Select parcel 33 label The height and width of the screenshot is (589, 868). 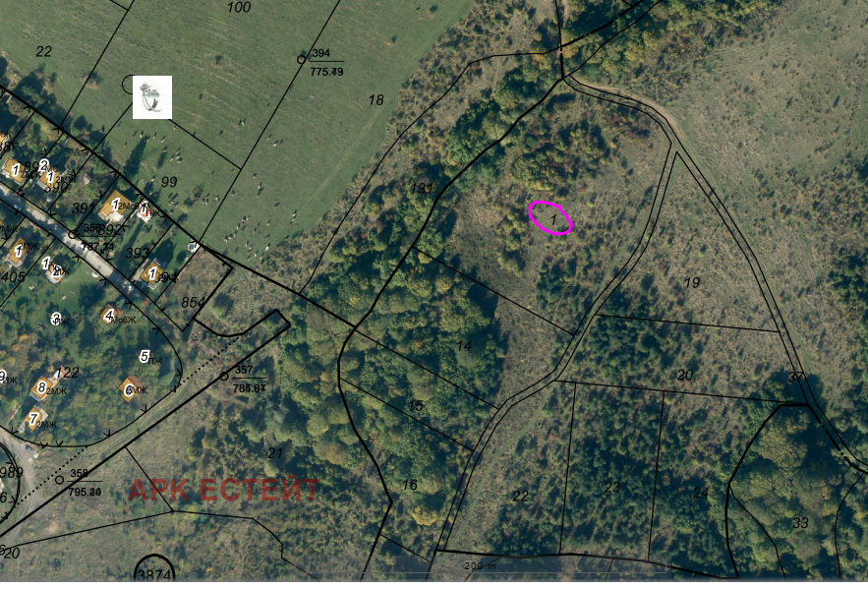click(x=800, y=522)
